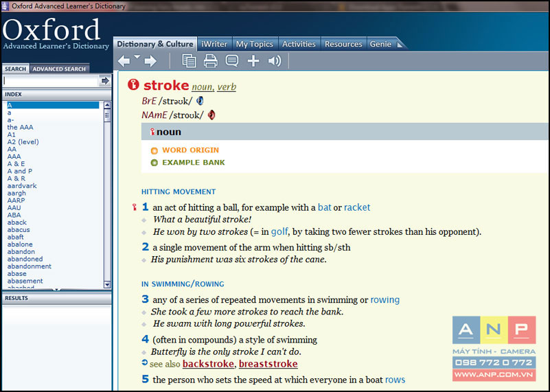The image size is (550, 392).
Task: Expand the tab overflow arrow after Genie
Action: click(400, 45)
